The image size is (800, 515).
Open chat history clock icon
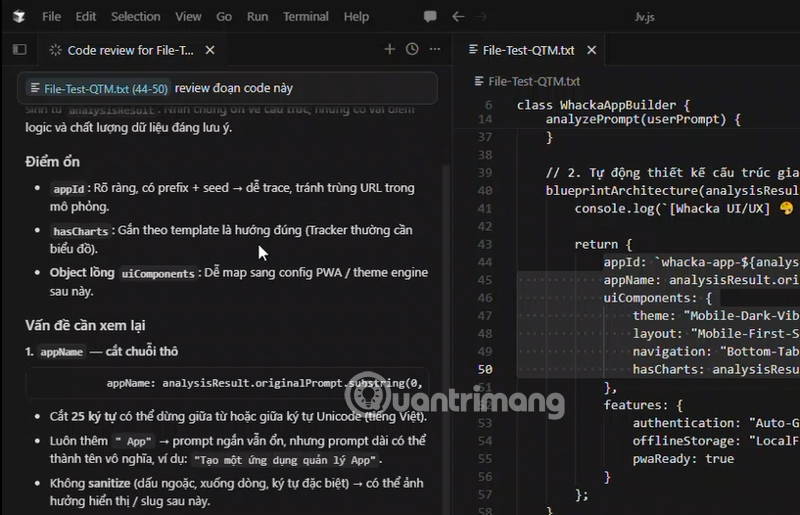(412, 49)
